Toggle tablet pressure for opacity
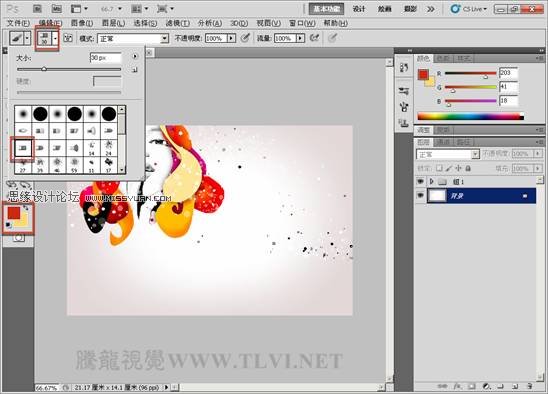The width and height of the screenshot is (548, 394). pos(246,38)
